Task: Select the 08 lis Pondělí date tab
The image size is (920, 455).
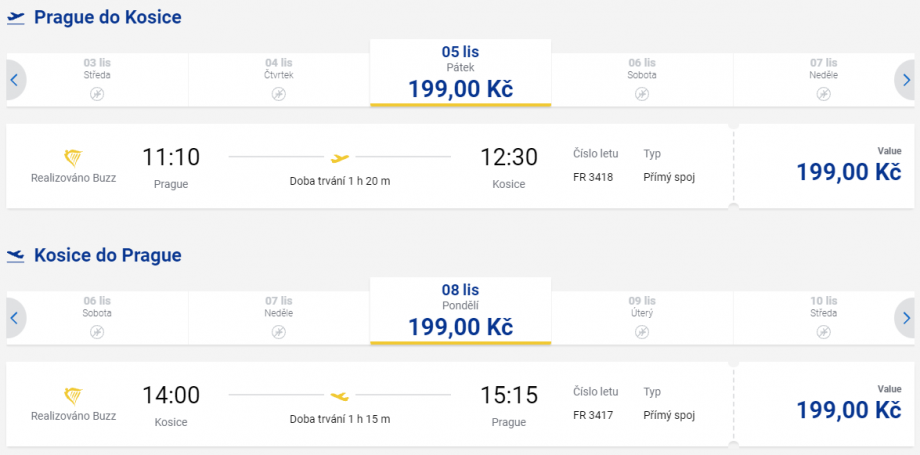Action: pyautogui.click(x=460, y=310)
